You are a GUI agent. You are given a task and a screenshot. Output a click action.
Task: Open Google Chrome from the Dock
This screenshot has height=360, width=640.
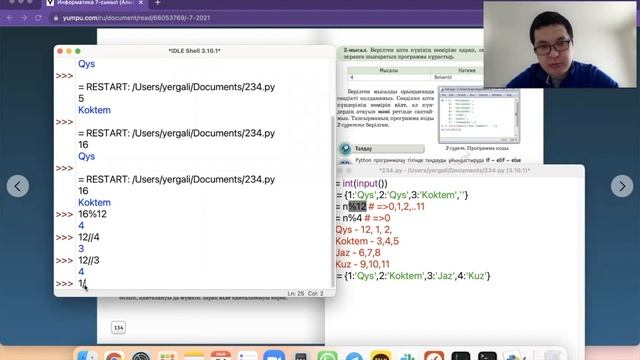point(114,356)
